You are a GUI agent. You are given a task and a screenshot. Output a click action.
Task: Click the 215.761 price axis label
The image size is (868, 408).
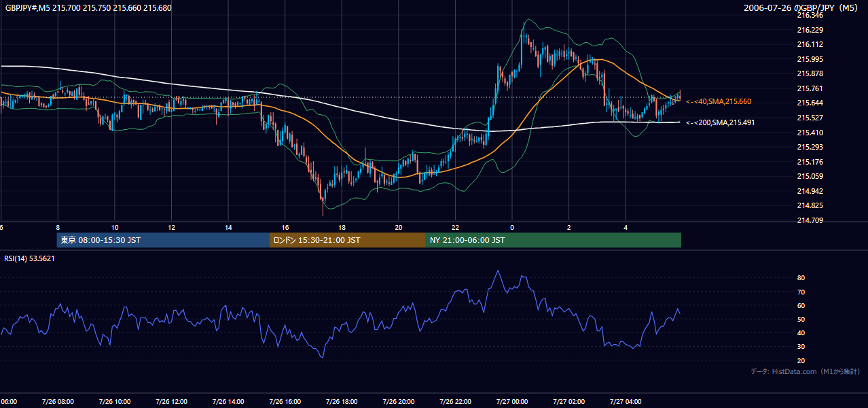point(810,88)
